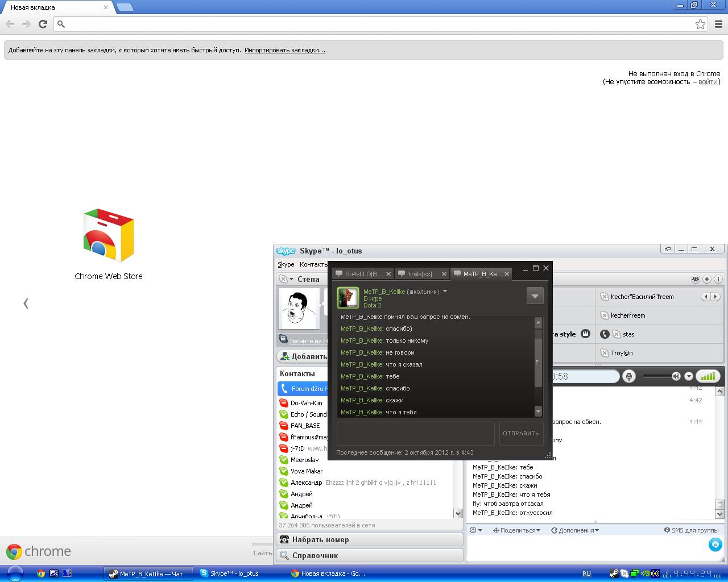Go forward in Chrome
The width and height of the screenshot is (728, 582).
point(26,24)
